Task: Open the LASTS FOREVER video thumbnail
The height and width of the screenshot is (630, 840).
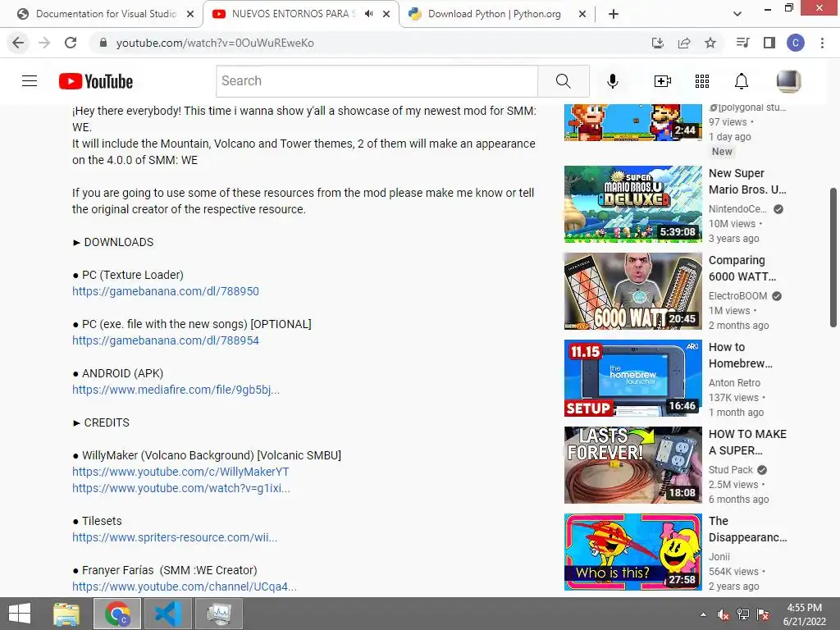Action: (632, 465)
